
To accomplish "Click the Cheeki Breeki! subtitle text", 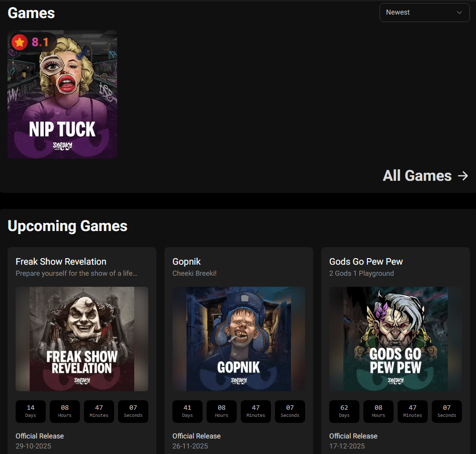I will [x=195, y=274].
